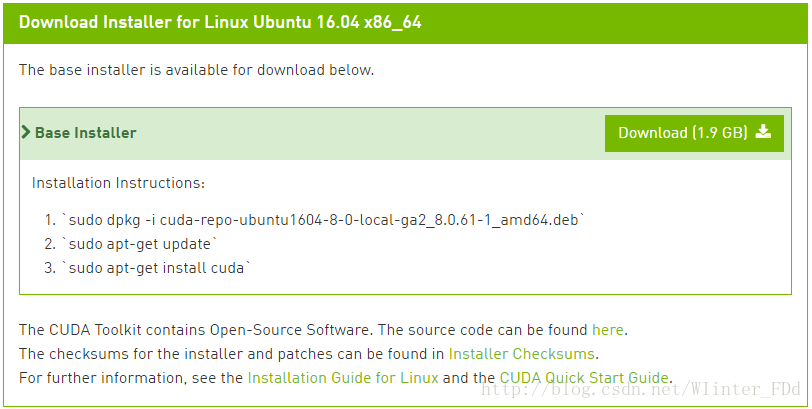Click the sudo apt-get install cuda command
Screen dimensions: 812x409
point(156,268)
